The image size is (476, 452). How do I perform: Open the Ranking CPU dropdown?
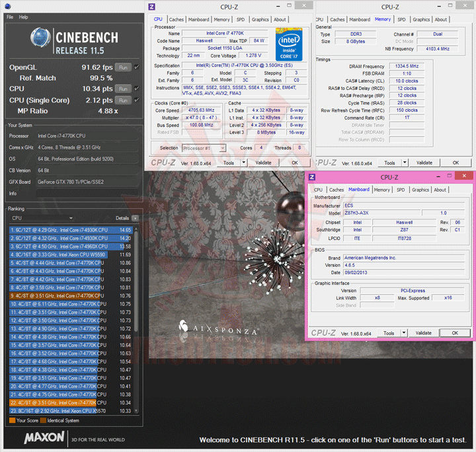point(42,218)
